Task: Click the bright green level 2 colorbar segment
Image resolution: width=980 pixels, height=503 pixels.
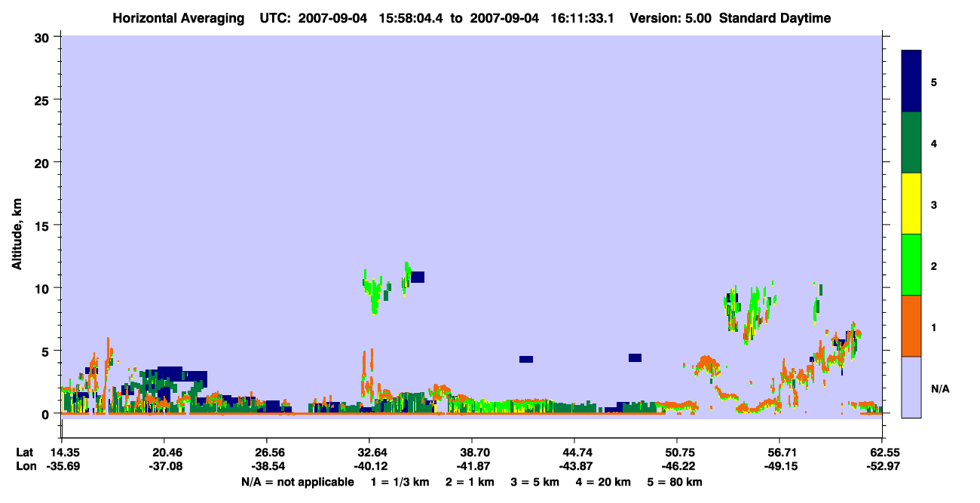Action: tap(911, 265)
